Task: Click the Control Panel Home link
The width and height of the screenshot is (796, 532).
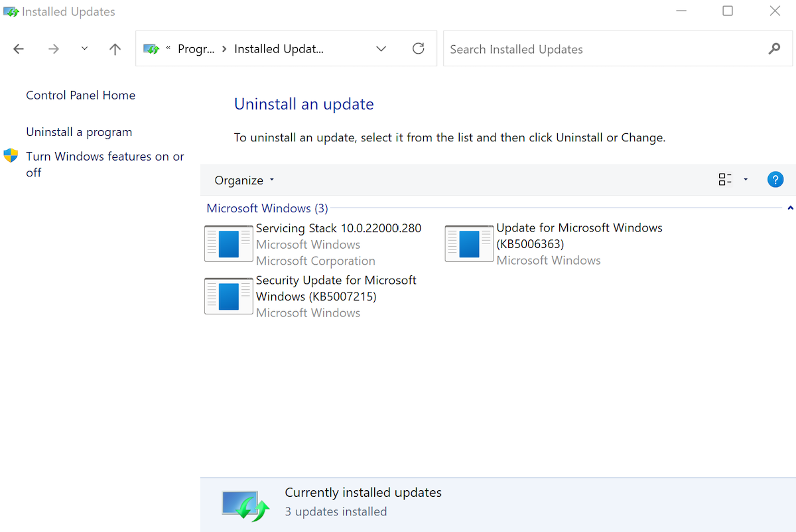Action: (x=80, y=95)
